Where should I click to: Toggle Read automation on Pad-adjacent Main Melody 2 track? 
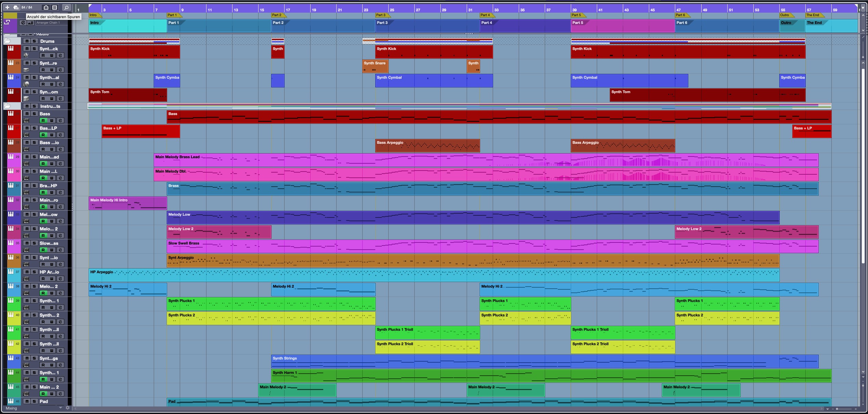(43, 394)
